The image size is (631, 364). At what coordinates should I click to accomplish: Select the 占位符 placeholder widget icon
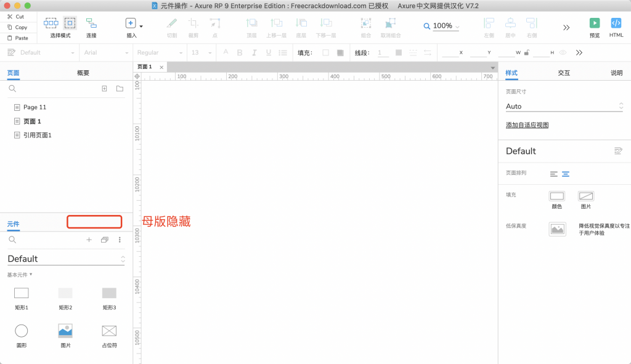[109, 331]
